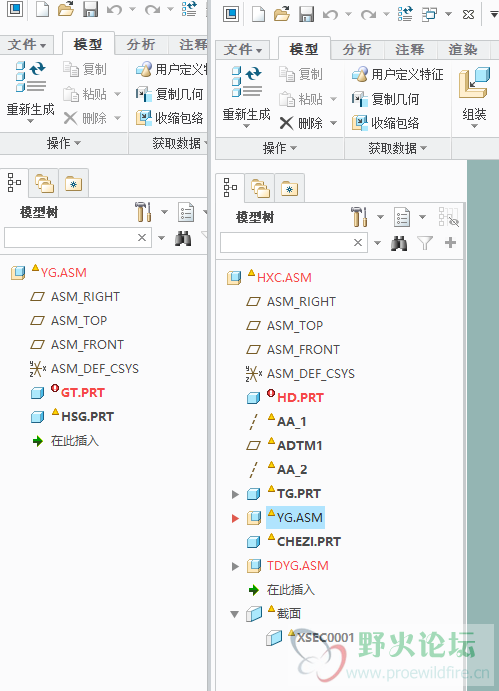The image size is (499, 691).
Task: Click 用户定义特征 in right ribbon
Action: (x=398, y=74)
